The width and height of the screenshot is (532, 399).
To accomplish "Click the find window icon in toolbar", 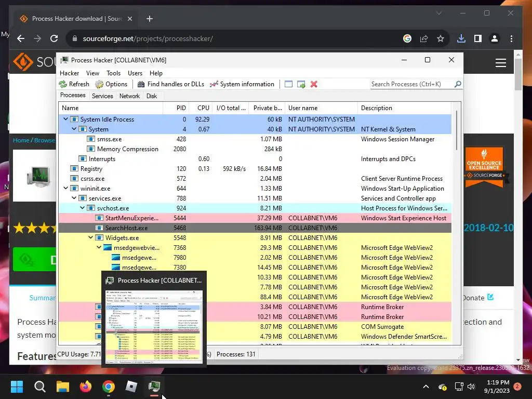I will 288,84.
